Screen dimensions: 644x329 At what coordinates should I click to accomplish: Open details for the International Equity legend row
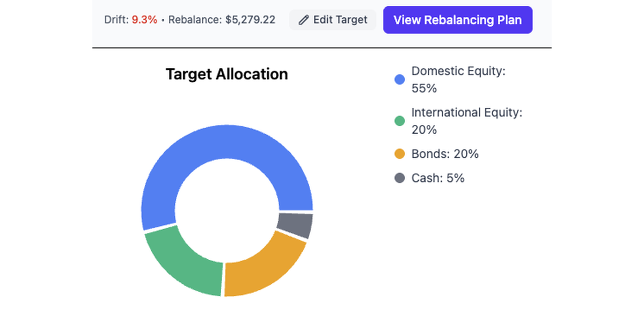(x=466, y=121)
